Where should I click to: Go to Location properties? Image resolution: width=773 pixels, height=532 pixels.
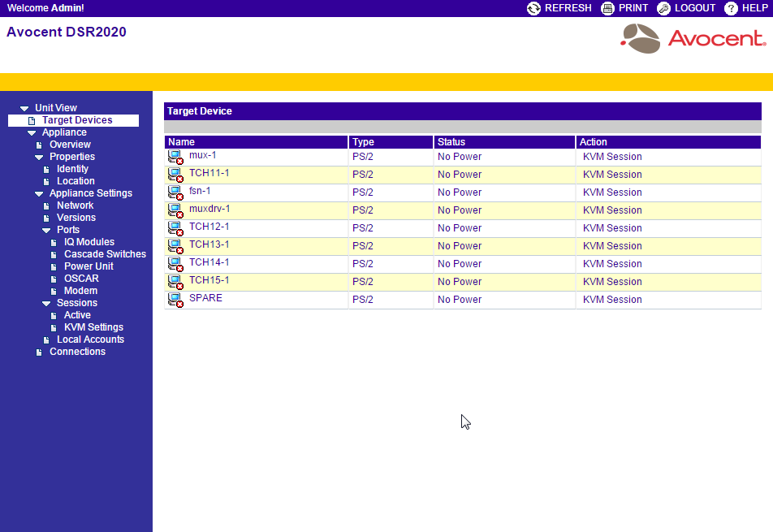[x=76, y=181]
